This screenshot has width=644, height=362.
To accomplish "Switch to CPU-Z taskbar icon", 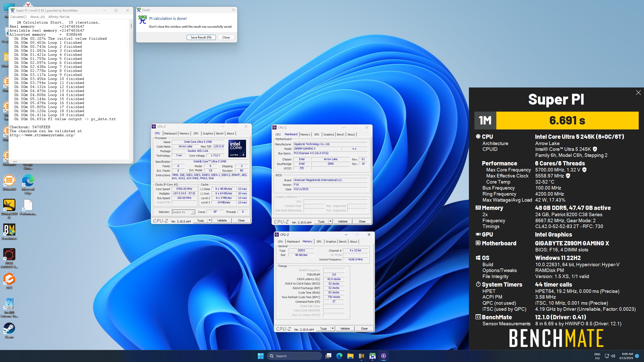I will 384,356.
